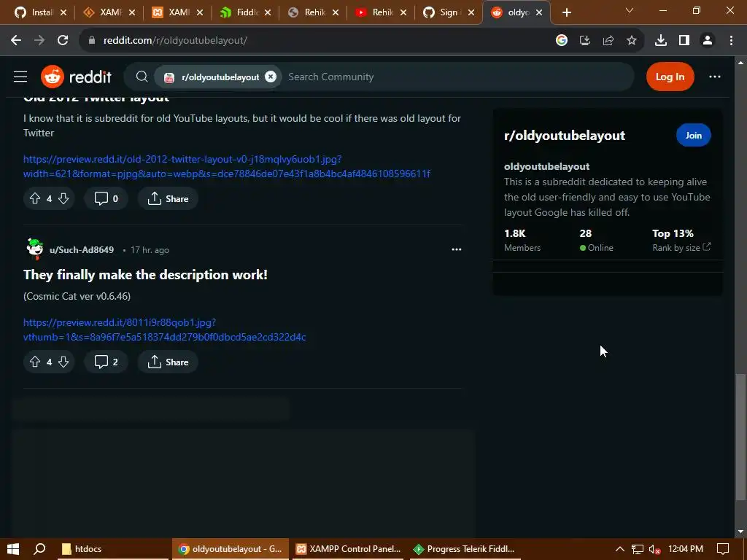Reload the Reddit page

click(63, 41)
